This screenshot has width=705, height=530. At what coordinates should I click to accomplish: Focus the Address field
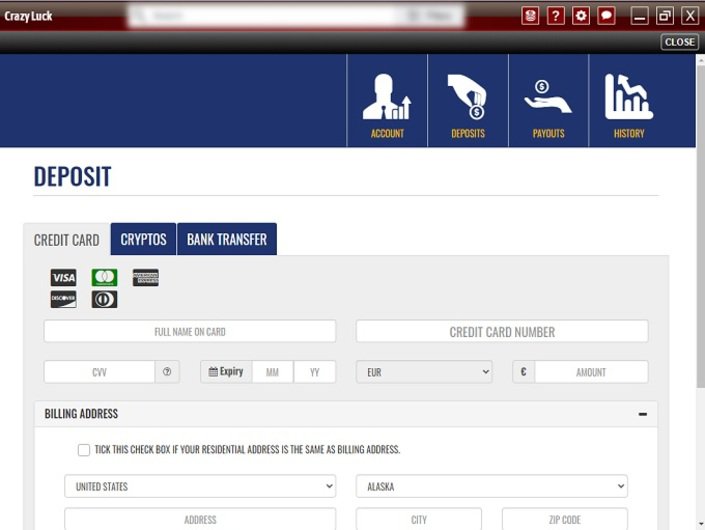pyautogui.click(x=200, y=520)
